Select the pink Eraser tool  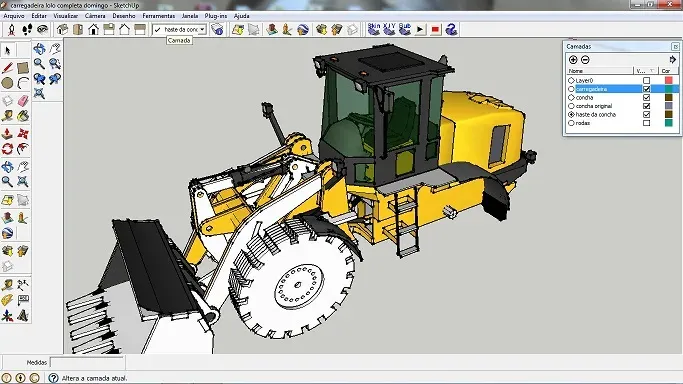click(x=23, y=101)
